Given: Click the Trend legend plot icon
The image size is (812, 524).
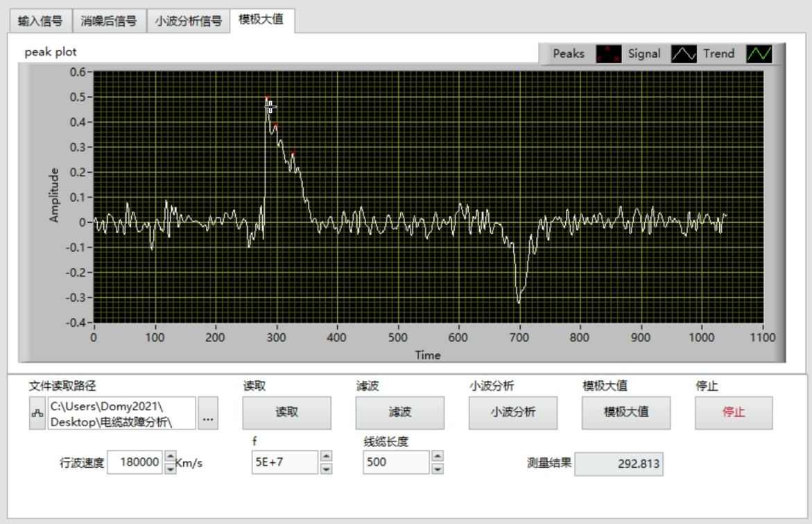Looking at the screenshot, I should (759, 54).
